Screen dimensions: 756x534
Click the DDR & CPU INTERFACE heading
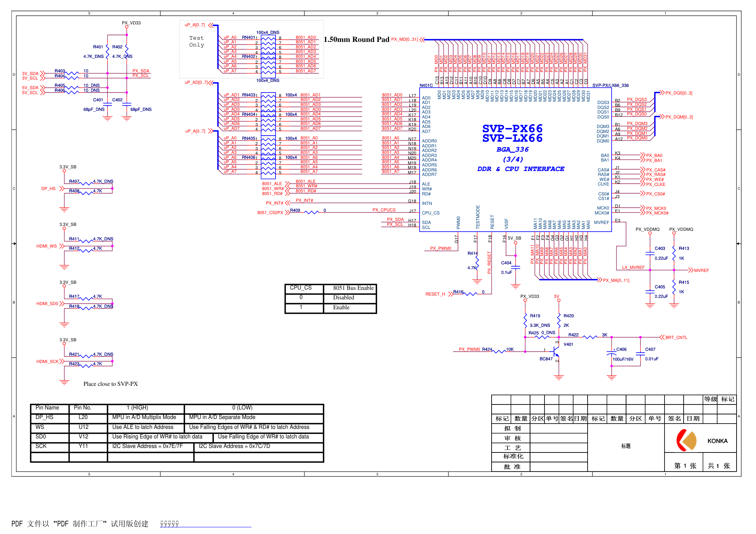click(521, 169)
